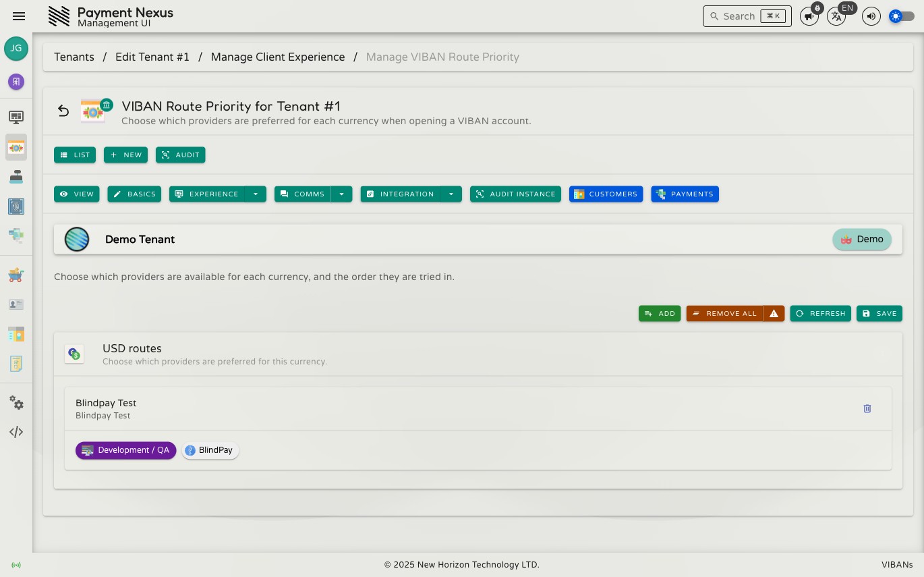Open the Customers button
The image size is (924, 577).
(606, 194)
